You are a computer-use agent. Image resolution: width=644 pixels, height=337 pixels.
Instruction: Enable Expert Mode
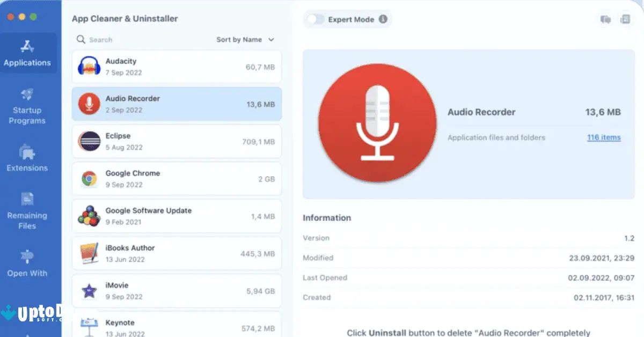point(316,19)
